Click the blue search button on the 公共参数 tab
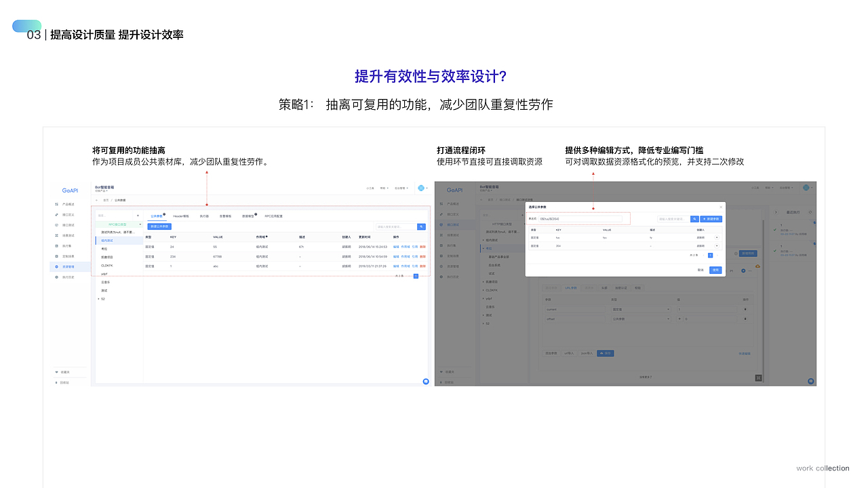 tap(421, 226)
